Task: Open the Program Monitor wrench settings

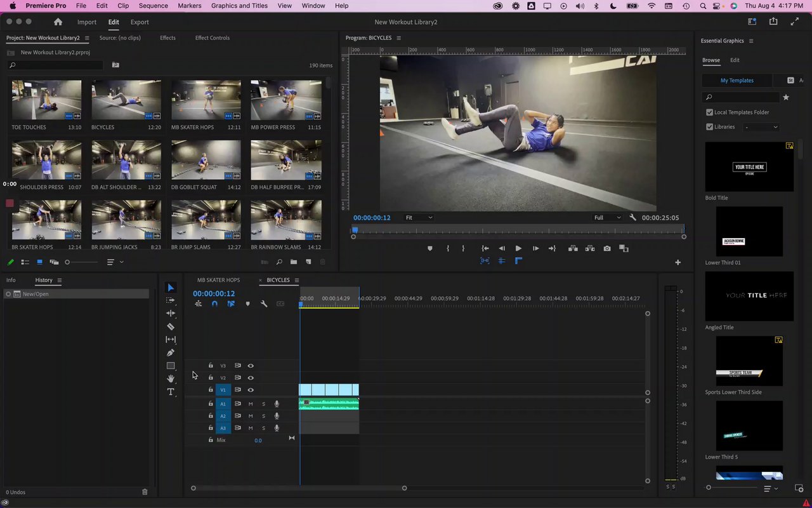Action: point(632,218)
